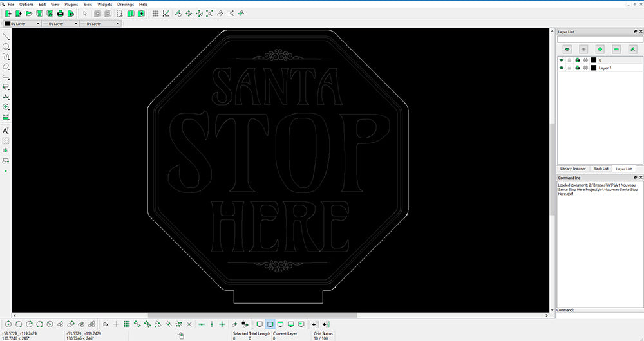
Task: Enable Snap on Grid
Action: coord(126,324)
